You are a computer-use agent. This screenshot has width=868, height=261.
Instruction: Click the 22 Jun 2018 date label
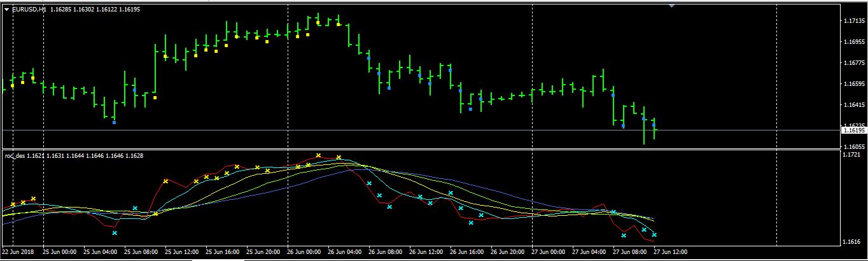(18, 252)
